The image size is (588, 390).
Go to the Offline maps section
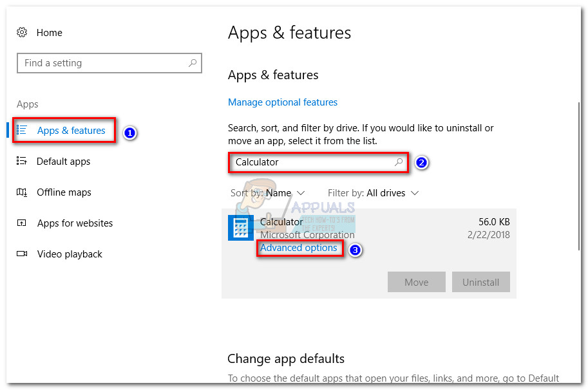coord(64,192)
